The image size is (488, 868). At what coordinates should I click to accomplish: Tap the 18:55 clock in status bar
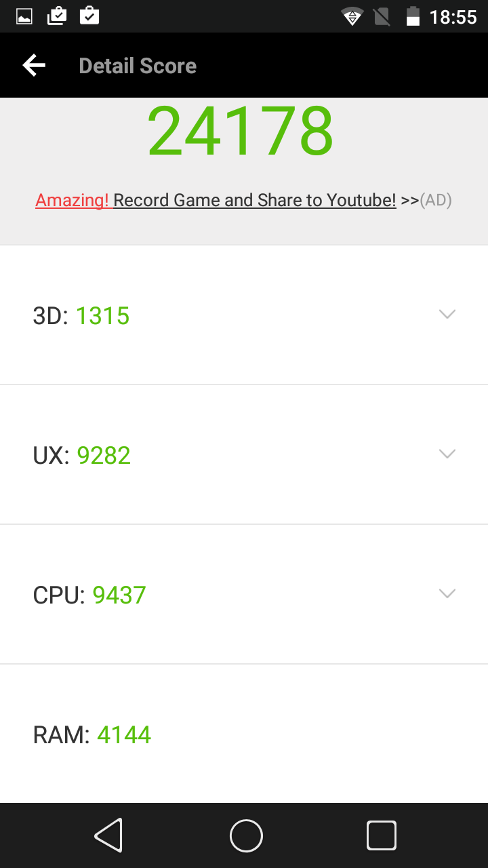tap(453, 17)
